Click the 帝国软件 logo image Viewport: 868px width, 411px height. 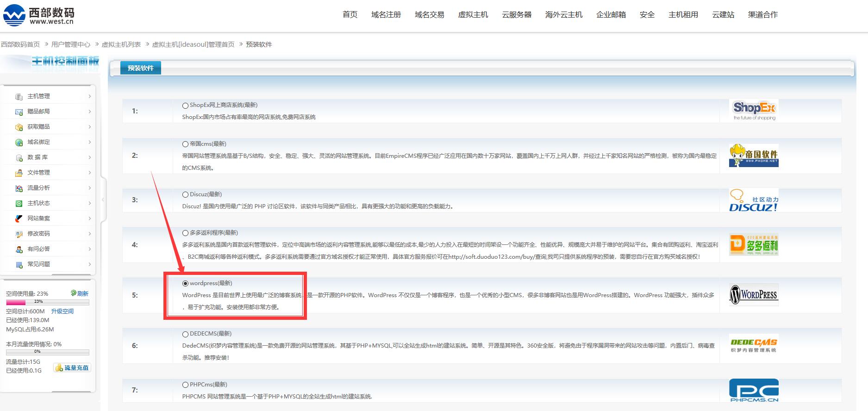(754, 155)
